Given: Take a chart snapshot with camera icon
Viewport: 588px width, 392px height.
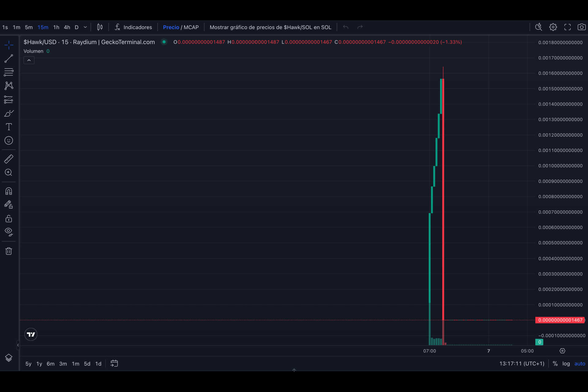Looking at the screenshot, I should click(581, 27).
